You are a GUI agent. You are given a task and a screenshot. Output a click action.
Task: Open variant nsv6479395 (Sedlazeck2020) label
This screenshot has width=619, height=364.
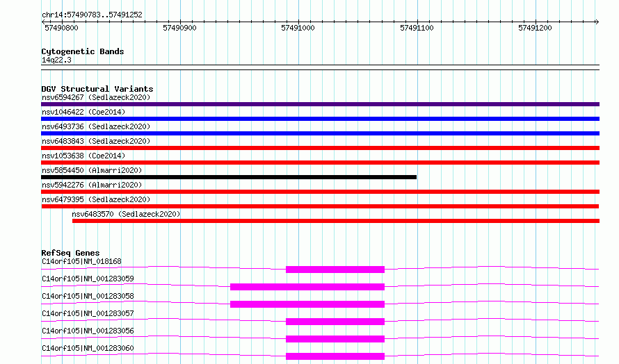tap(96, 199)
